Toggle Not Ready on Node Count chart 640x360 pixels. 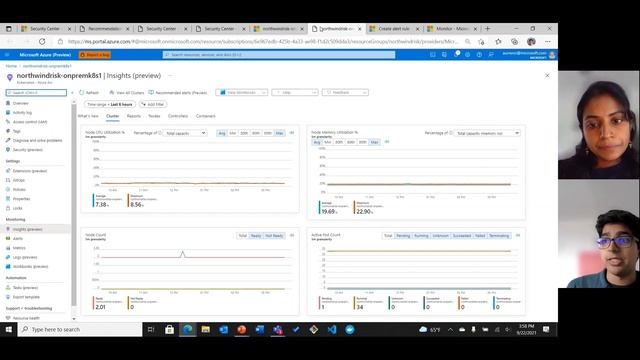pyautogui.click(x=274, y=236)
